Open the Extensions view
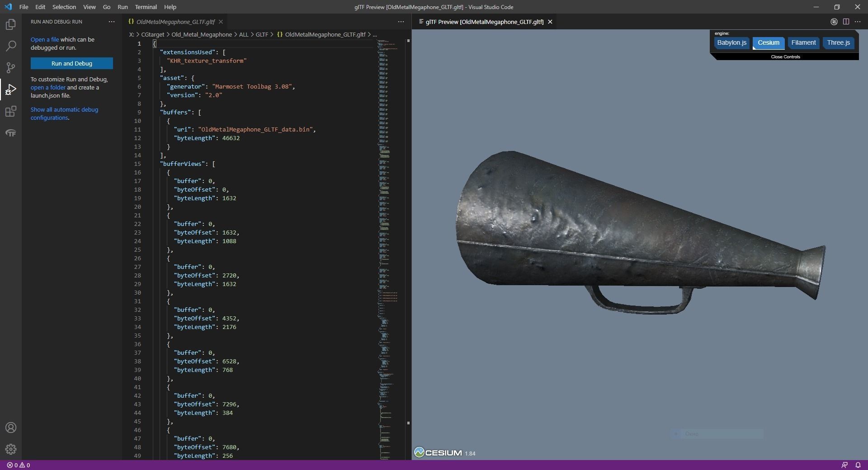The height and width of the screenshot is (470, 868). [x=10, y=111]
